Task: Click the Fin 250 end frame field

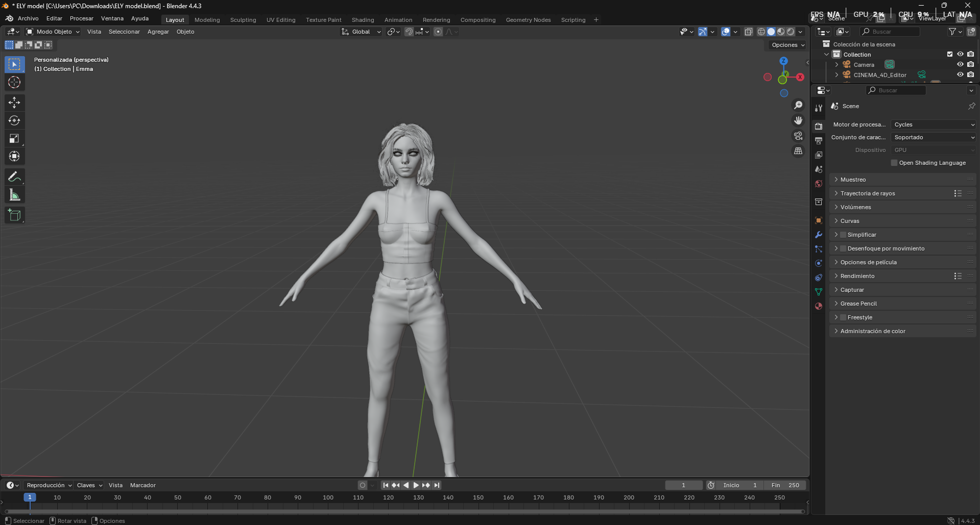Action: click(785, 485)
